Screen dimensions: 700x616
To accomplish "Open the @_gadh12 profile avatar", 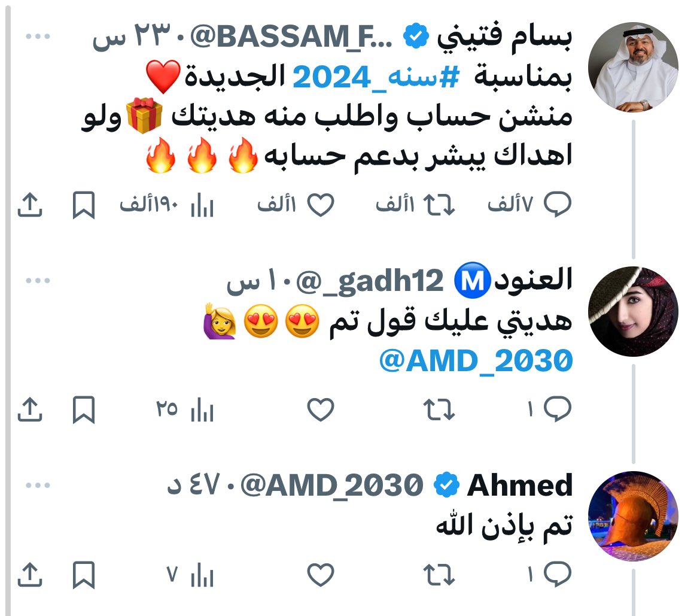I will coord(633,311).
